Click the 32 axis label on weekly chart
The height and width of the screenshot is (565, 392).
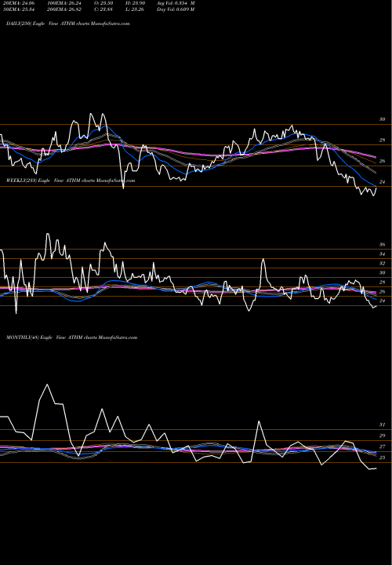[382, 264]
